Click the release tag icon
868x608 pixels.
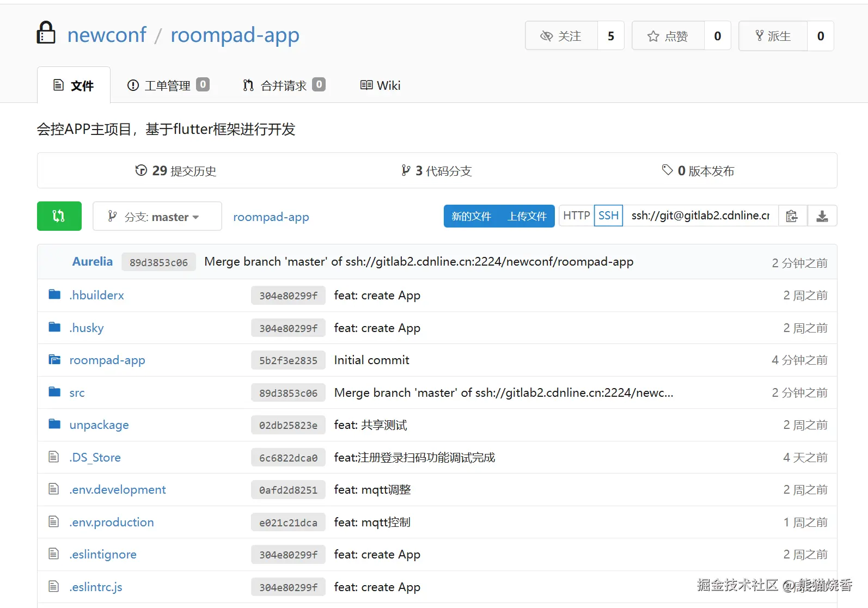pos(667,170)
